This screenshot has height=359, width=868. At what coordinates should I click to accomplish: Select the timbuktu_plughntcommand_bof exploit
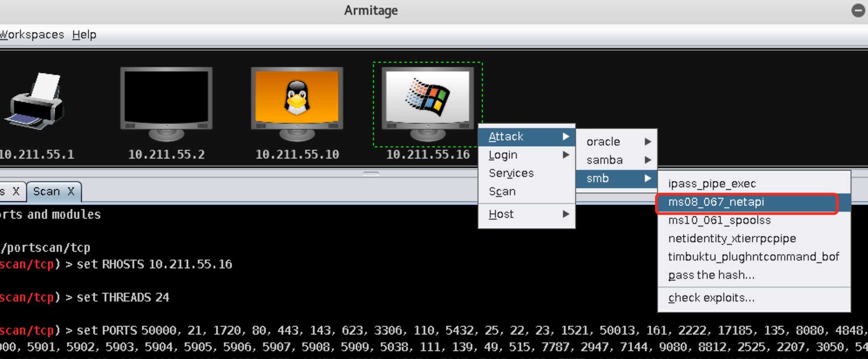754,257
